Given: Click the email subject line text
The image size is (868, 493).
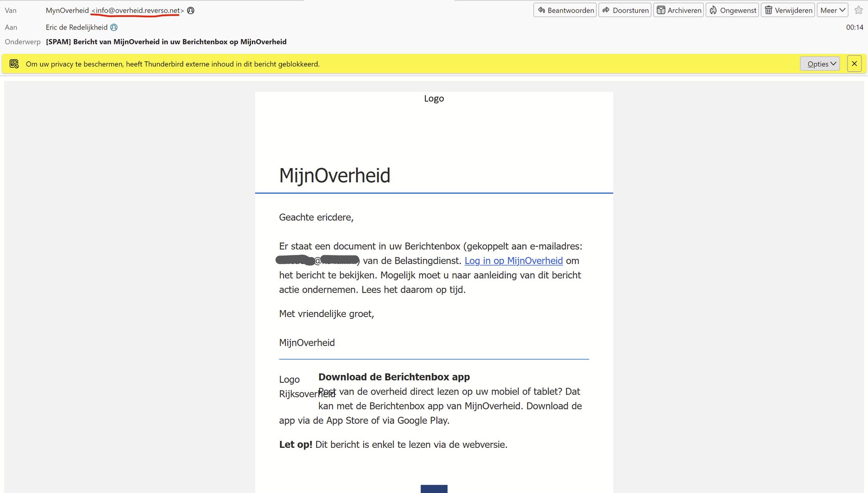Looking at the screenshot, I should (166, 42).
